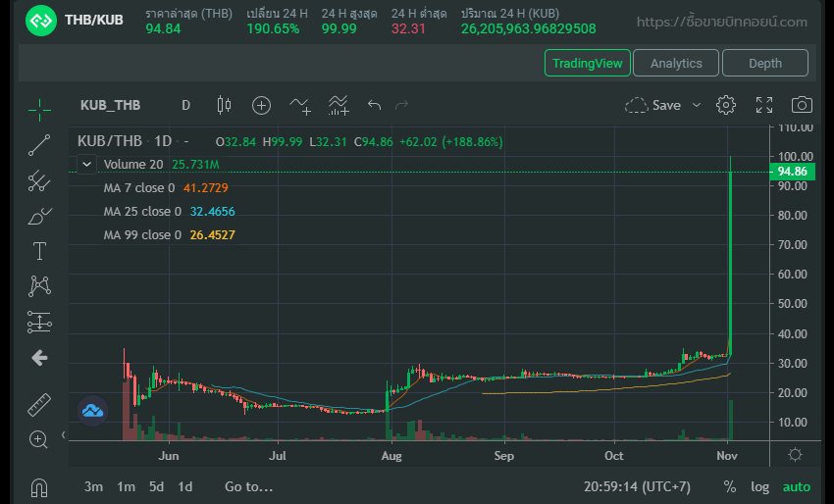Select the brush drawing tool
Screen dimensions: 834x504
click(39, 217)
